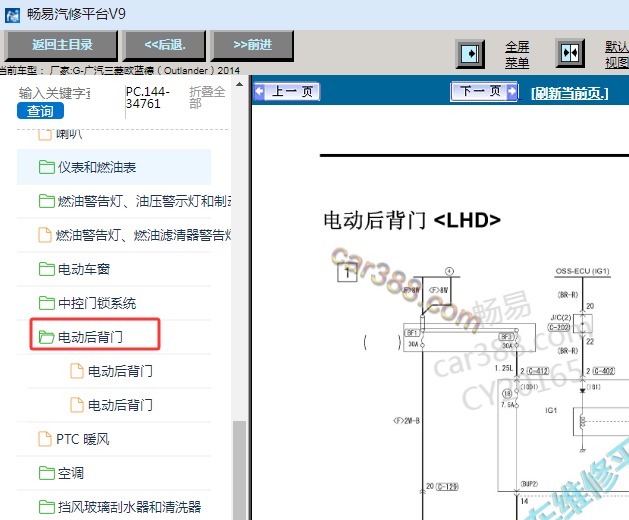Focus the keyword search input field
629x520 pixels.
(x=55, y=93)
